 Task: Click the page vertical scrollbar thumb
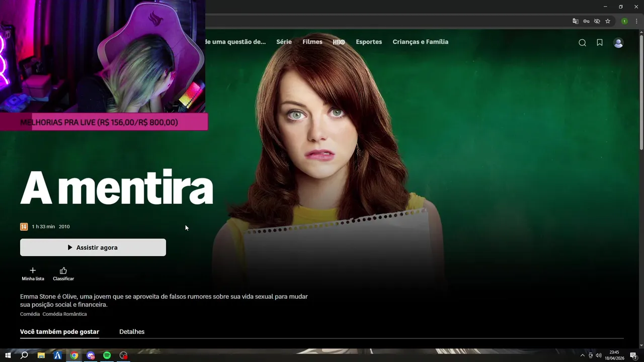point(641,93)
